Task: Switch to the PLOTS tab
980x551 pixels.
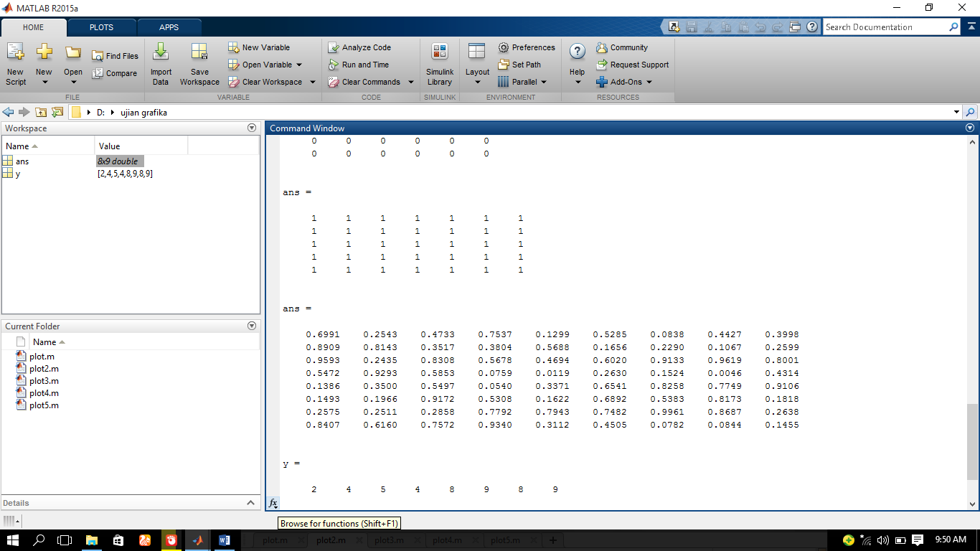Action: (101, 27)
